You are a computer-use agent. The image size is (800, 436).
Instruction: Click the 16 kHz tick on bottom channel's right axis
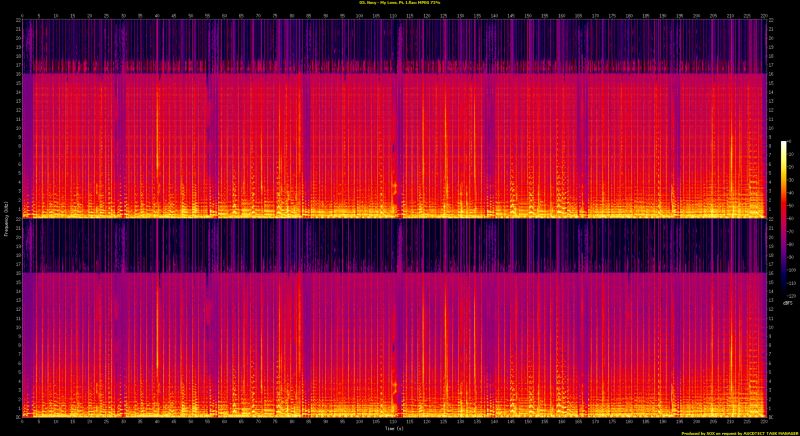point(770,272)
